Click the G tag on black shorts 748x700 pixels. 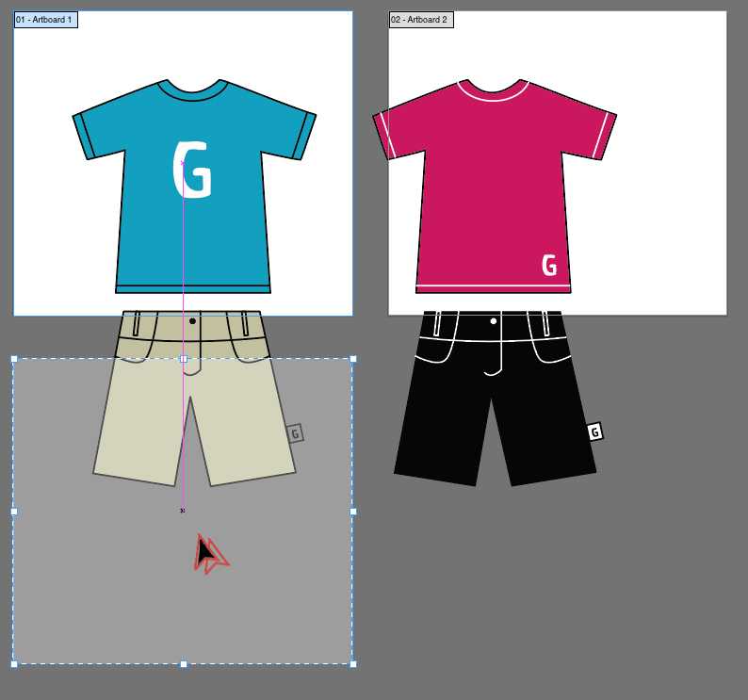point(594,431)
